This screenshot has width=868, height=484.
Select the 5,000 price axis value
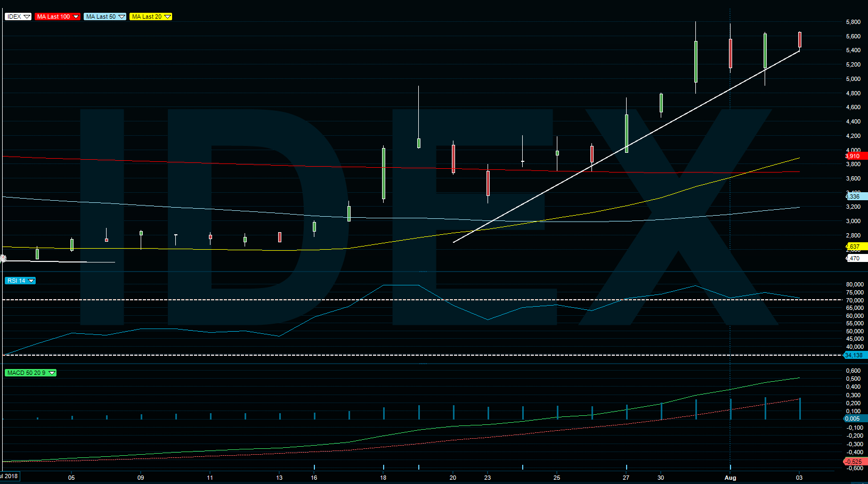click(x=853, y=79)
